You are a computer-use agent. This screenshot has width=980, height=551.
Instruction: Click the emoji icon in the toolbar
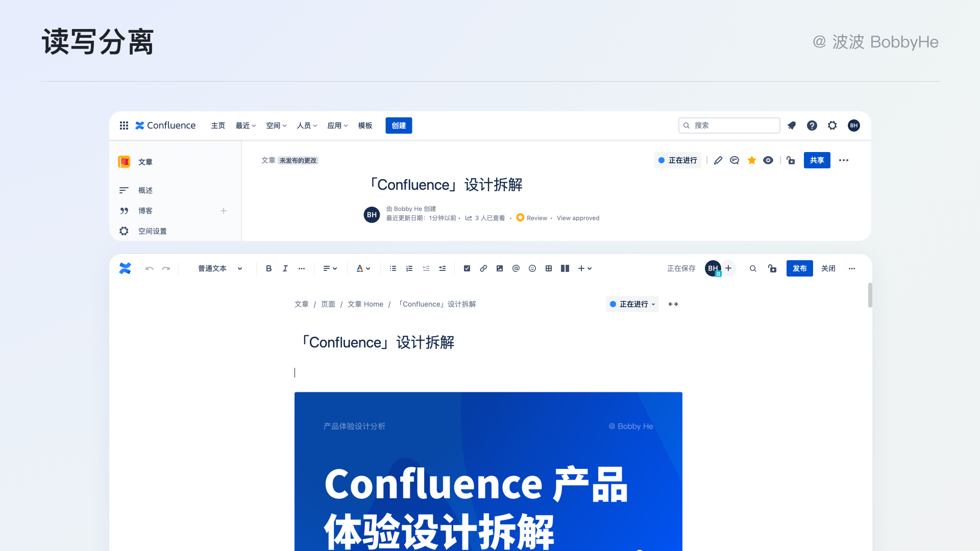click(532, 268)
